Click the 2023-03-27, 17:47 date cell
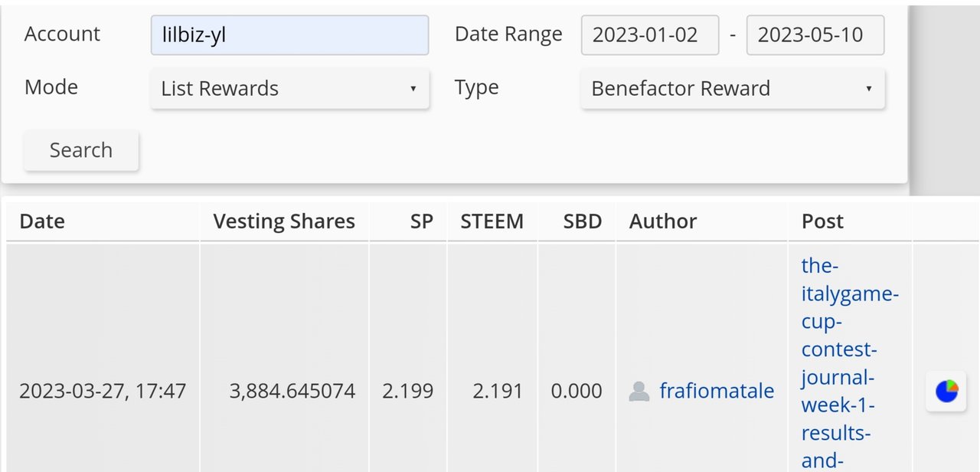980x472 pixels. (x=103, y=392)
